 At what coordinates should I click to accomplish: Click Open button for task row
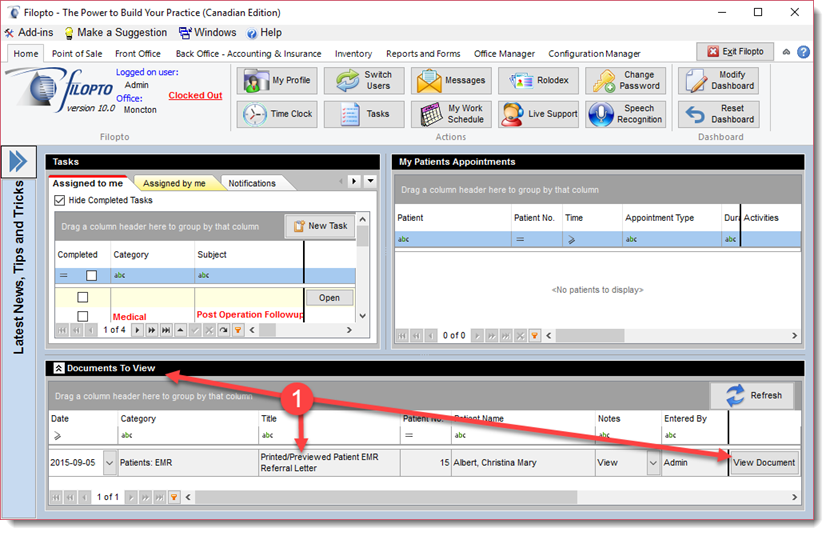coord(329,298)
